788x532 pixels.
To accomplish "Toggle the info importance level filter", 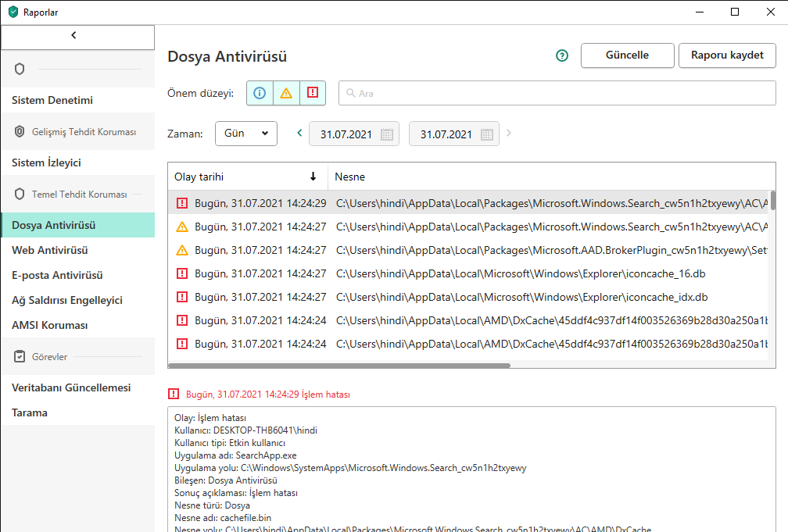I will pyautogui.click(x=260, y=93).
